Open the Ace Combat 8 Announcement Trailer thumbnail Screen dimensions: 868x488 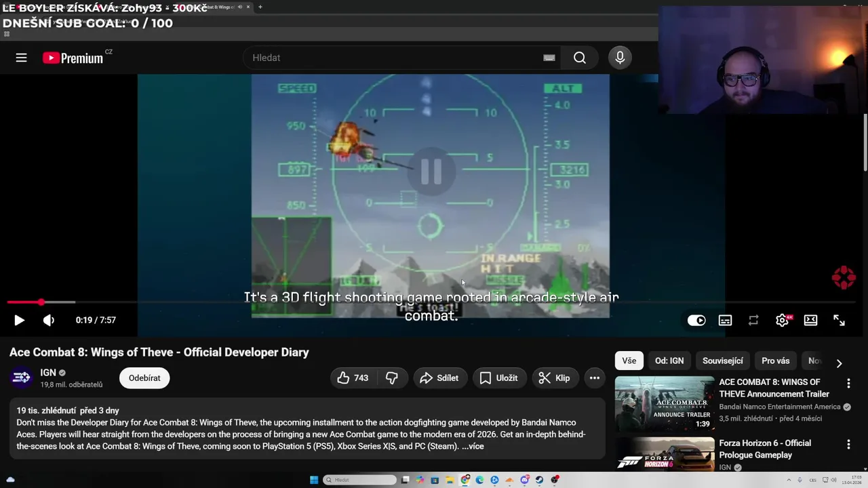665,404
